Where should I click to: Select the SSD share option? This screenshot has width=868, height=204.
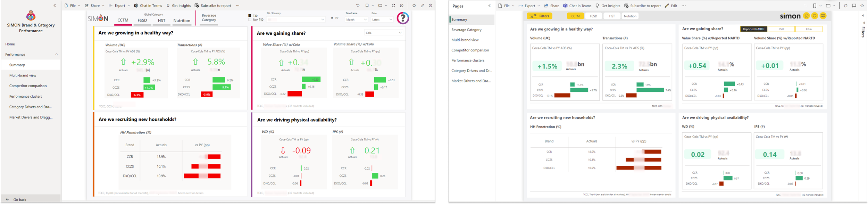pos(781,29)
